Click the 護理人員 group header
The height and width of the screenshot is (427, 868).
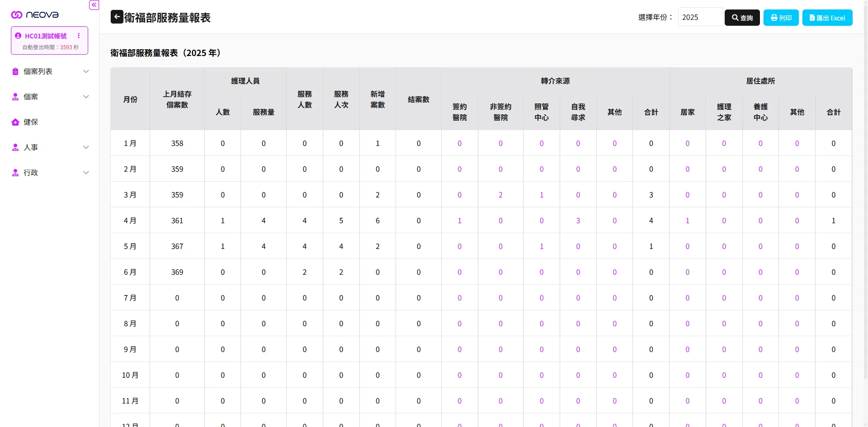tap(245, 81)
